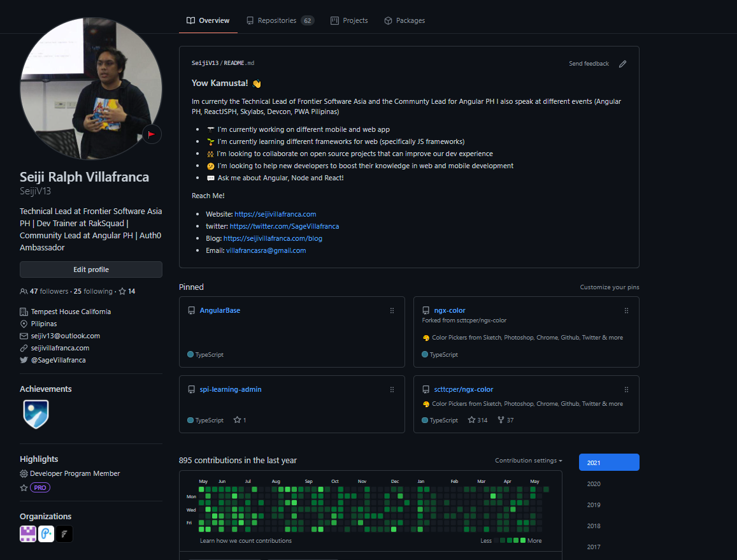737x560 pixels.
Task: Click the darkest legend square next to Less
Action: [496, 540]
